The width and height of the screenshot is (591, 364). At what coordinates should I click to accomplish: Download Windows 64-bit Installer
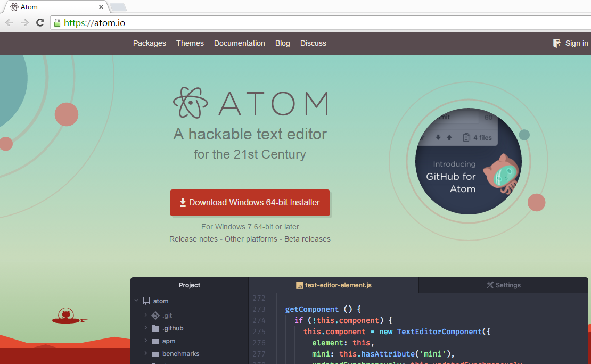coord(250,203)
